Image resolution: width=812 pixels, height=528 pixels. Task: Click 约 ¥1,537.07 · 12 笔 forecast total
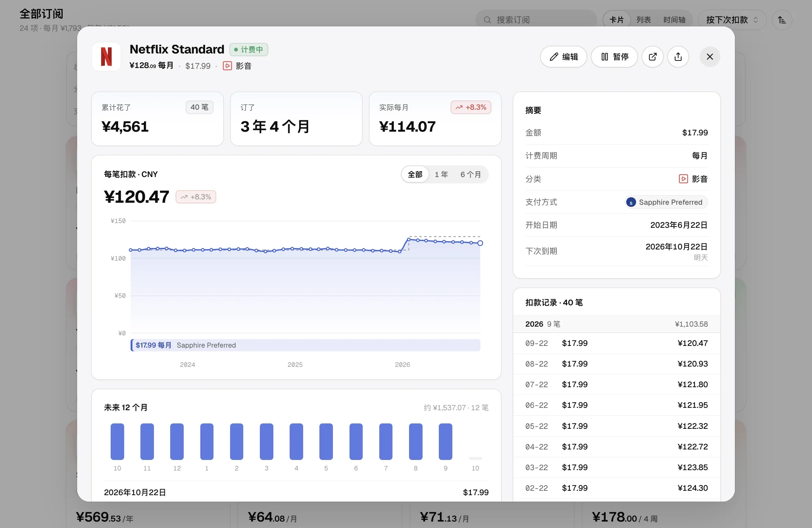point(456,408)
